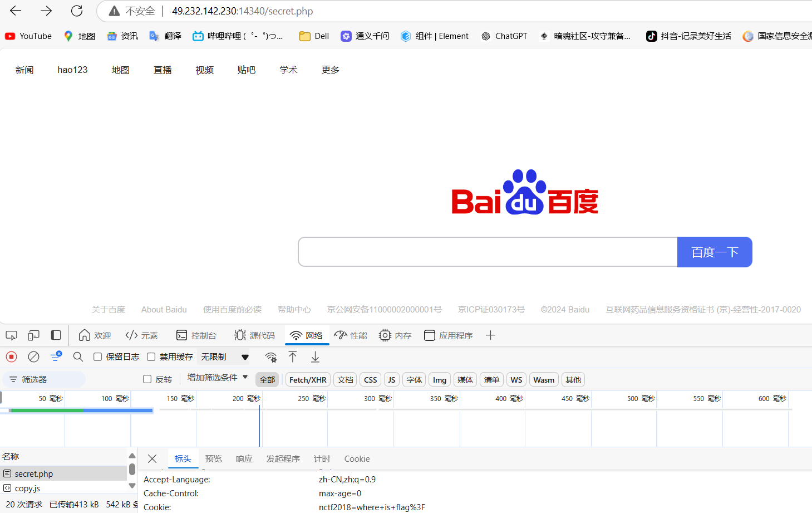Switch to the 元素 DevTools tab

pos(141,335)
